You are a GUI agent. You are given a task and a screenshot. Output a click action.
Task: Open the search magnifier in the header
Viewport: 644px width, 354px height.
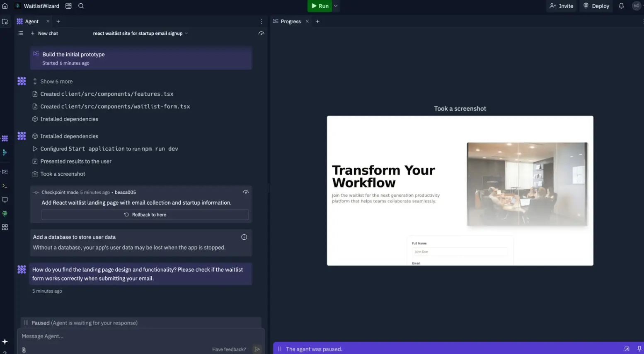(x=81, y=6)
